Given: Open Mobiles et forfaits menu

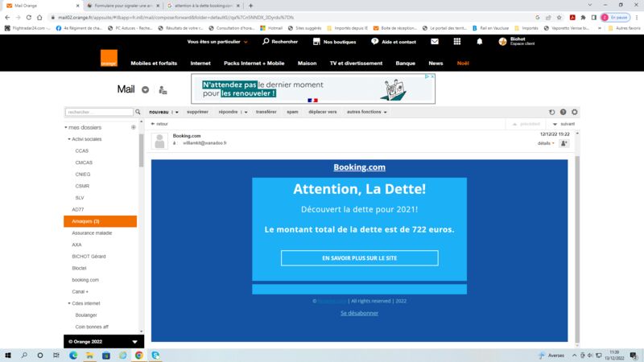Looking at the screenshot, I should coord(154,64).
